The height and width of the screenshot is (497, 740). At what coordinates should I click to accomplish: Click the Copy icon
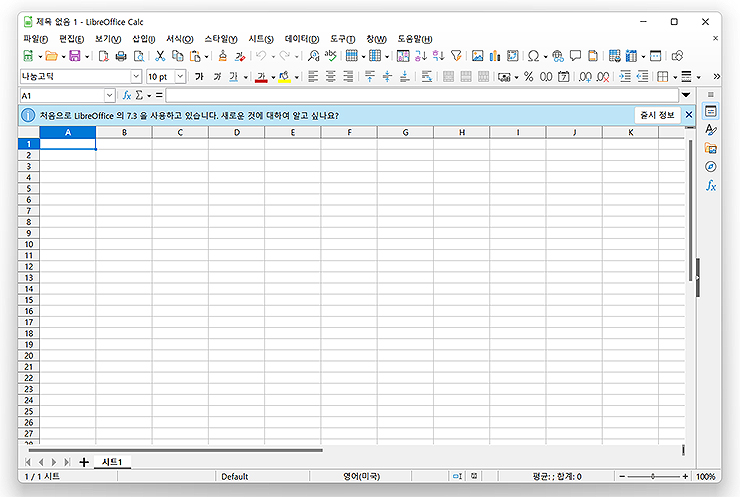click(177, 56)
